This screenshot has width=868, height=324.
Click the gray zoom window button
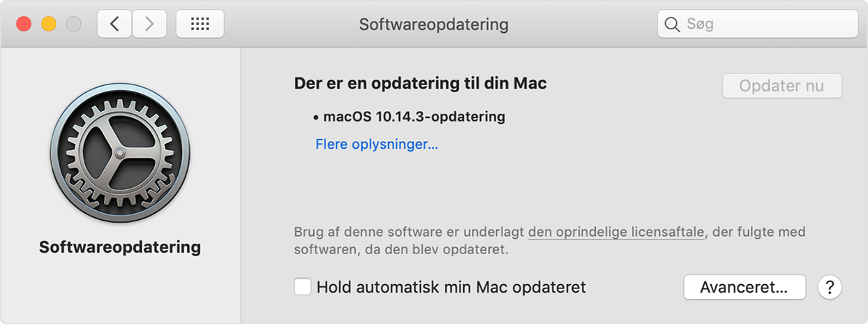pyautogui.click(x=73, y=24)
